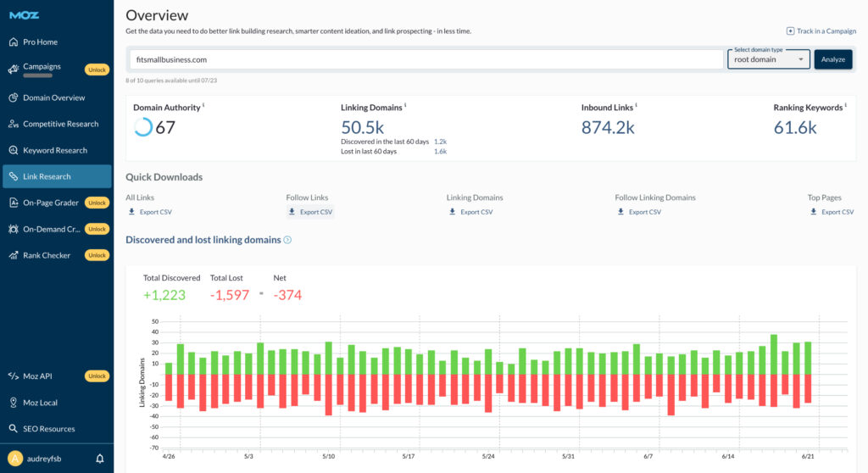Screen dimensions: 868x473
Task: Click the 1.6k lost domains link
Action: (440, 151)
